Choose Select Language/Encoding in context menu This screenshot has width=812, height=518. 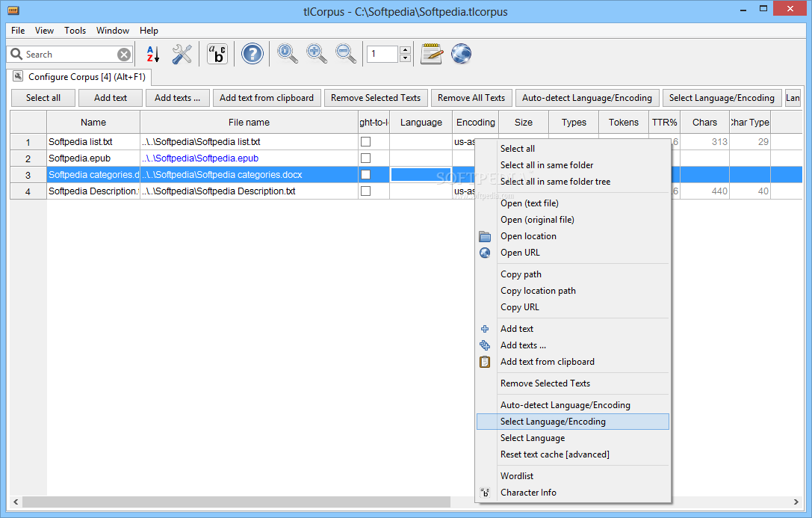click(573, 422)
